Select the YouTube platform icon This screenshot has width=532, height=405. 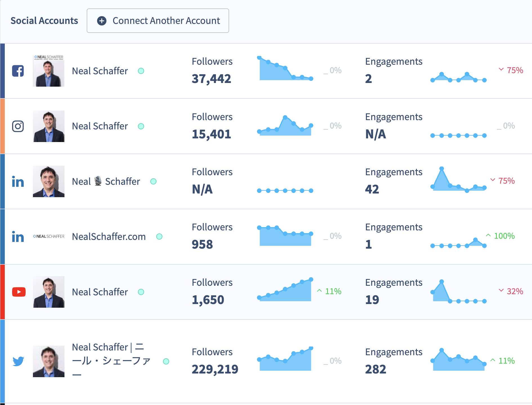19,292
